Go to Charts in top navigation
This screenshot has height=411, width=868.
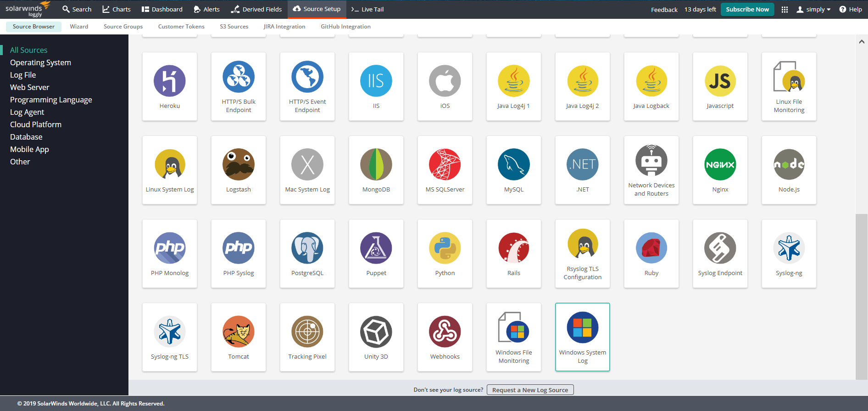(x=117, y=9)
